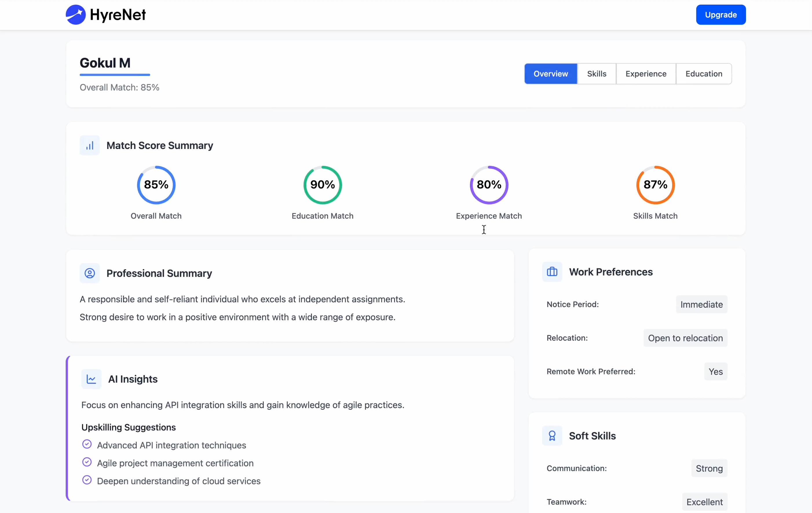Click the Soft Skills award ribbon icon
Screen dimensions: 812x513
click(x=552, y=436)
